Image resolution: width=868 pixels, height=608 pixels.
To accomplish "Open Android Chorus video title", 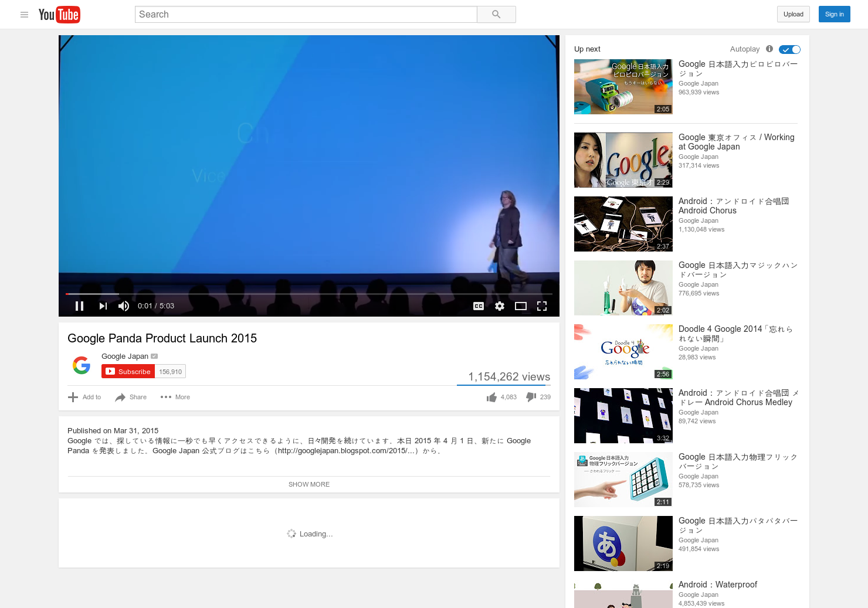I will (734, 206).
